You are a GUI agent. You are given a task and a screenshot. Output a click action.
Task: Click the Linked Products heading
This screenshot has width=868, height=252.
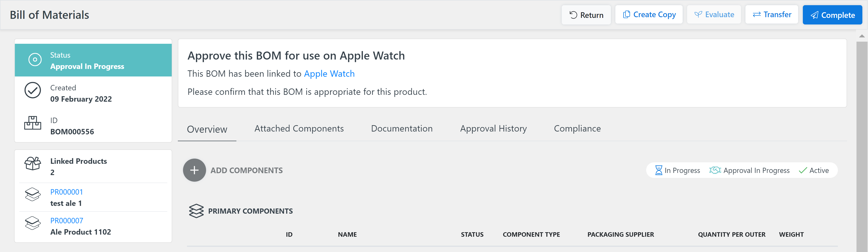coord(79,161)
